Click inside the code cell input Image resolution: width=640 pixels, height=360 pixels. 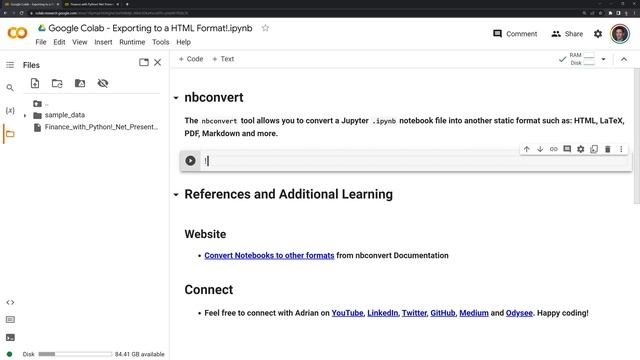pos(414,160)
